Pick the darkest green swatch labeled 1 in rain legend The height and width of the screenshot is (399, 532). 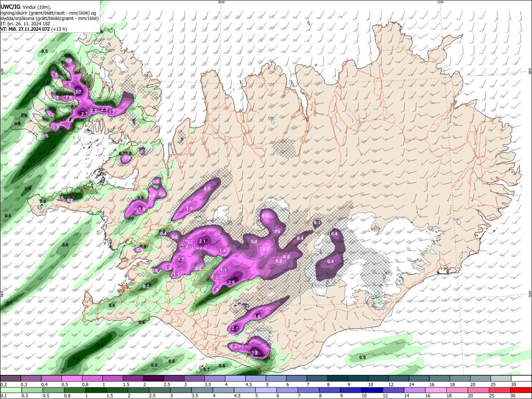(95, 390)
